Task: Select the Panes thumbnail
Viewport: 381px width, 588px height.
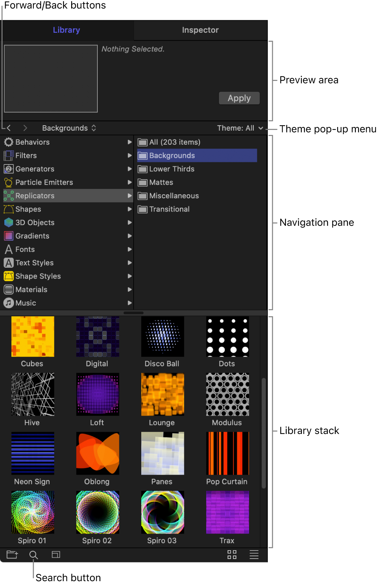Action: click(162, 453)
